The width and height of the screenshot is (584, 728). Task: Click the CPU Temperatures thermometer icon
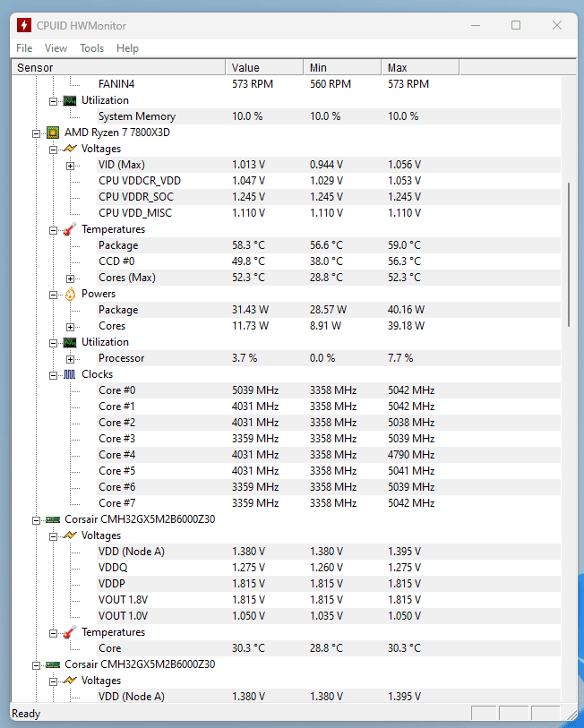tap(70, 229)
